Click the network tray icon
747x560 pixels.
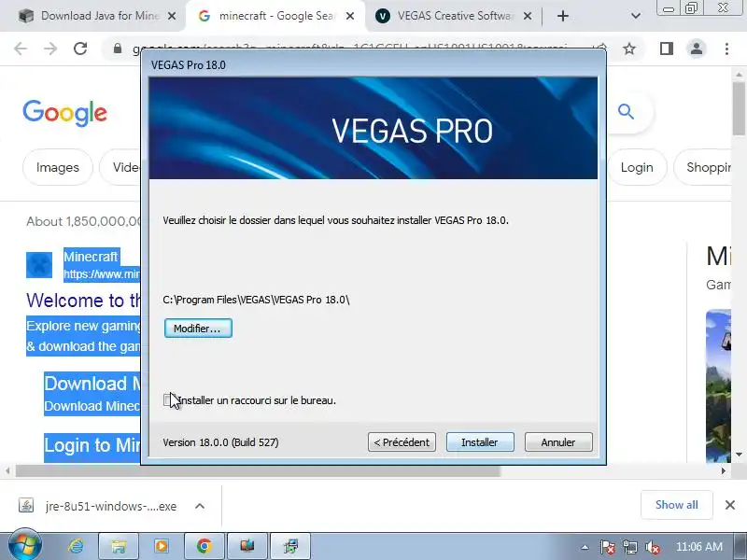point(629,547)
